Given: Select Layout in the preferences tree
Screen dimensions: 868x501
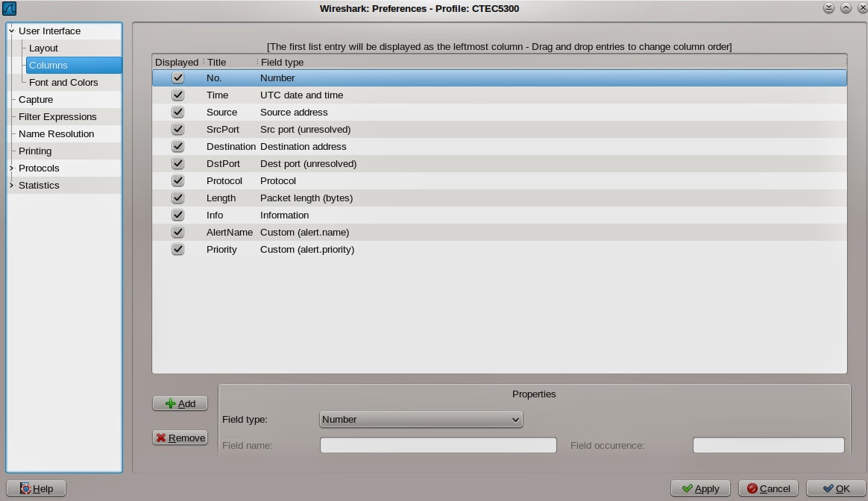Looking at the screenshot, I should click(x=43, y=48).
